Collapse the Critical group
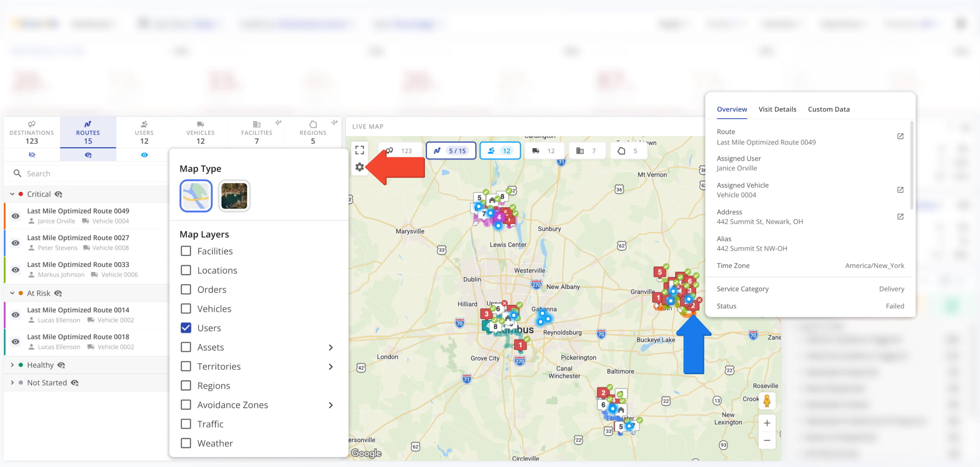This screenshot has height=467, width=980. coord(12,194)
